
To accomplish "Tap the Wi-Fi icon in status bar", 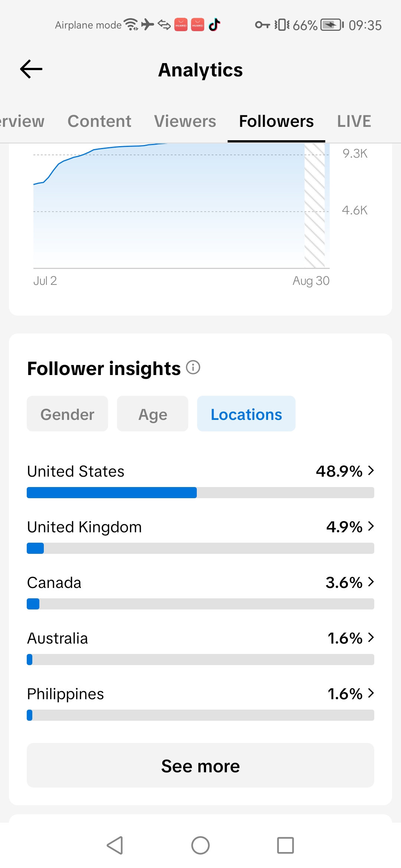I will tap(131, 24).
